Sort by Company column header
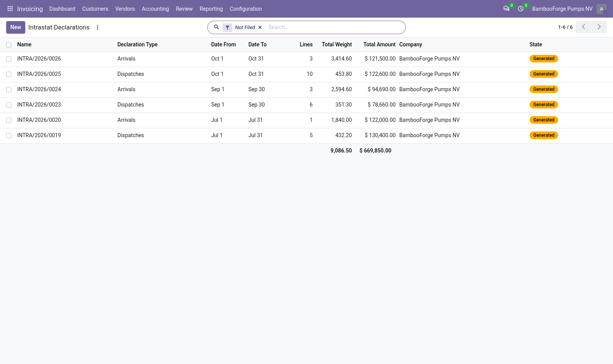The width and height of the screenshot is (613, 364). [x=410, y=44]
